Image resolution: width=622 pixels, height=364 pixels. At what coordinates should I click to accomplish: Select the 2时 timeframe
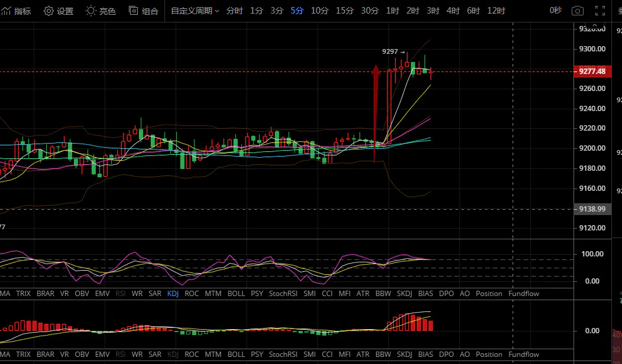[413, 11]
